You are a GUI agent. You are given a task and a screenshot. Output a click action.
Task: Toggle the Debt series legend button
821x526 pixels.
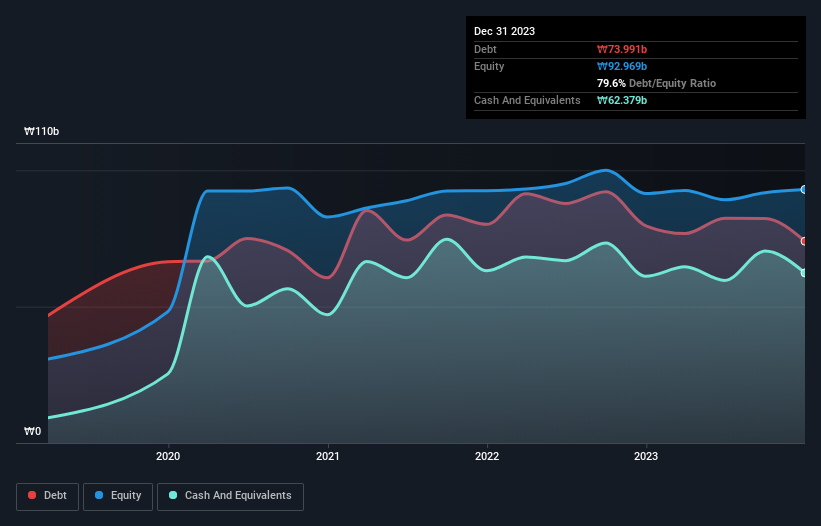coord(47,496)
